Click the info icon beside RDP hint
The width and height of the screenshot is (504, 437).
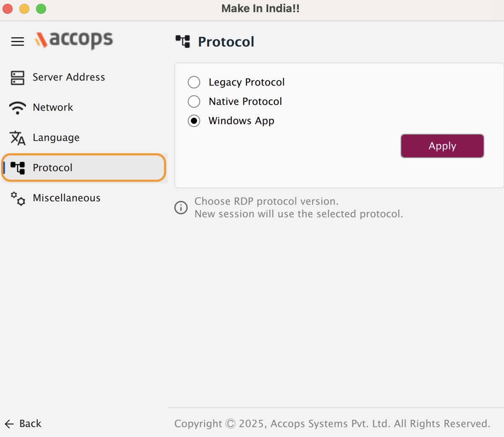[181, 208]
